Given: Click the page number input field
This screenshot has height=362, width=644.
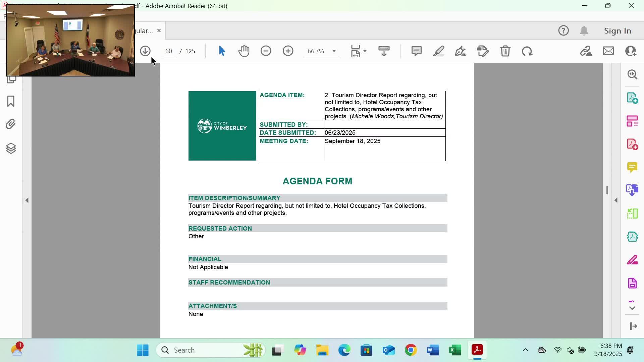Looking at the screenshot, I should coord(168,51).
